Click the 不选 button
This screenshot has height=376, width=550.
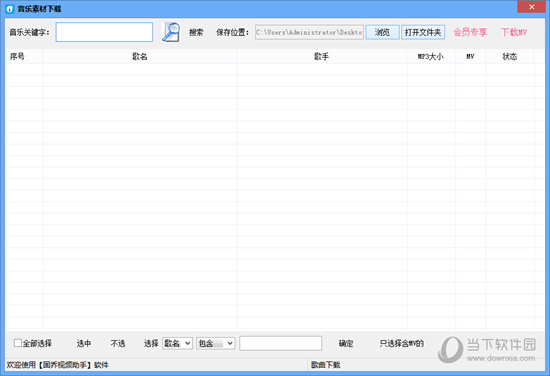(118, 343)
